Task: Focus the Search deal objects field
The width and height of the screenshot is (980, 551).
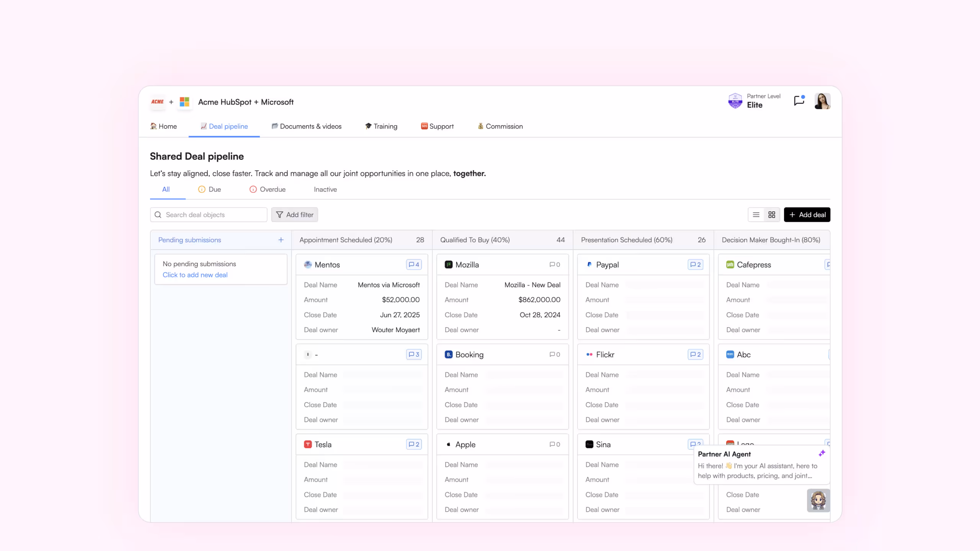Action: click(209, 215)
